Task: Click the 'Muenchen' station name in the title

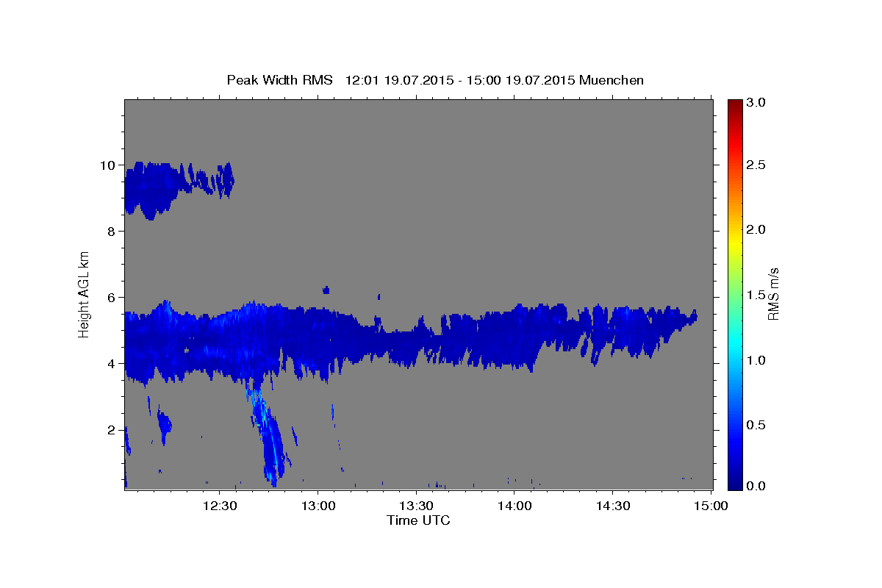Action: point(612,79)
